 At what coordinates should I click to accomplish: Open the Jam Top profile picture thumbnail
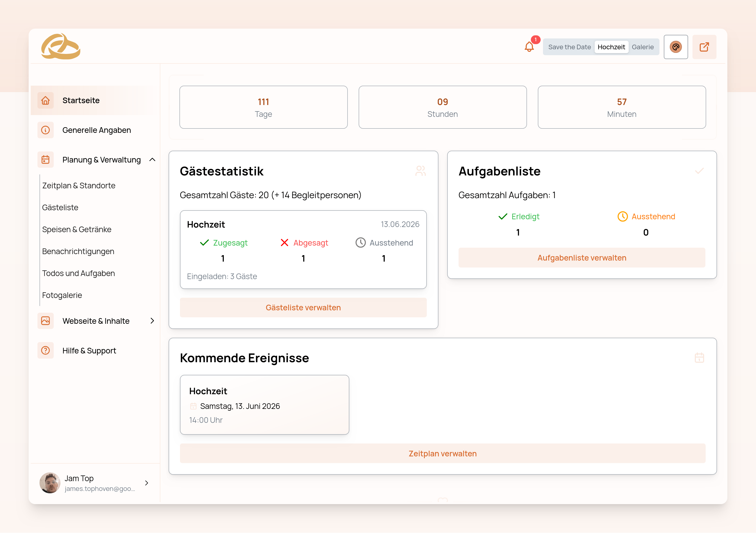tap(50, 483)
